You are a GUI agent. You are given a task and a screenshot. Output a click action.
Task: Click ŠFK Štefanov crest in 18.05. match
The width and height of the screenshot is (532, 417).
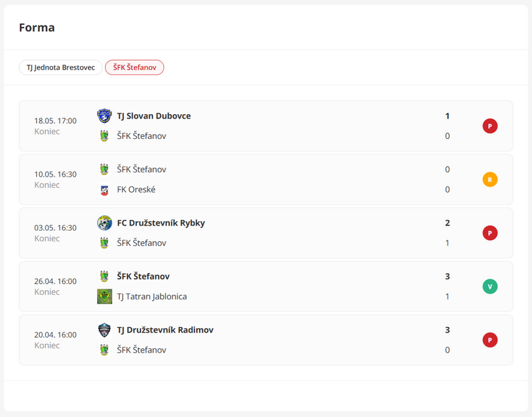click(104, 136)
